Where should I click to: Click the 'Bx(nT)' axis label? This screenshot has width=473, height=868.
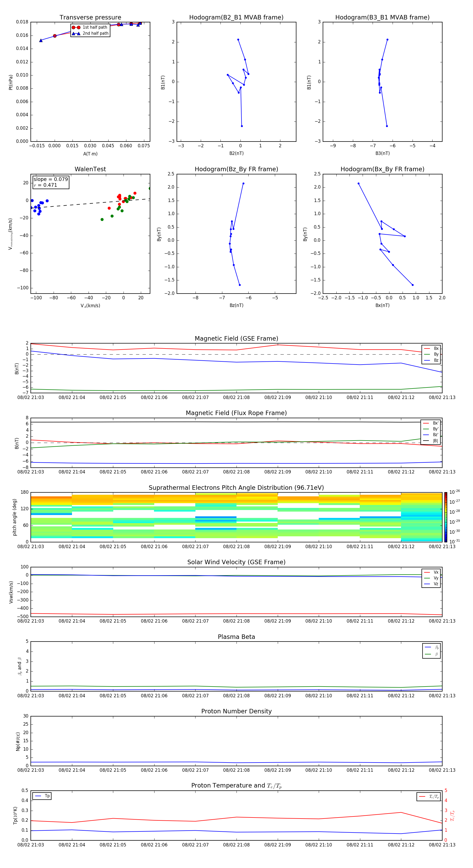click(382, 305)
